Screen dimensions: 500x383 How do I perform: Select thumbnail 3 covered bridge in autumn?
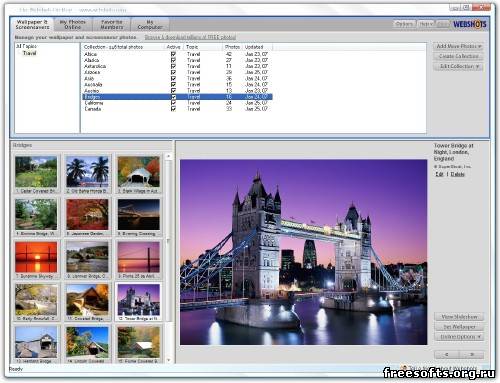(138, 174)
